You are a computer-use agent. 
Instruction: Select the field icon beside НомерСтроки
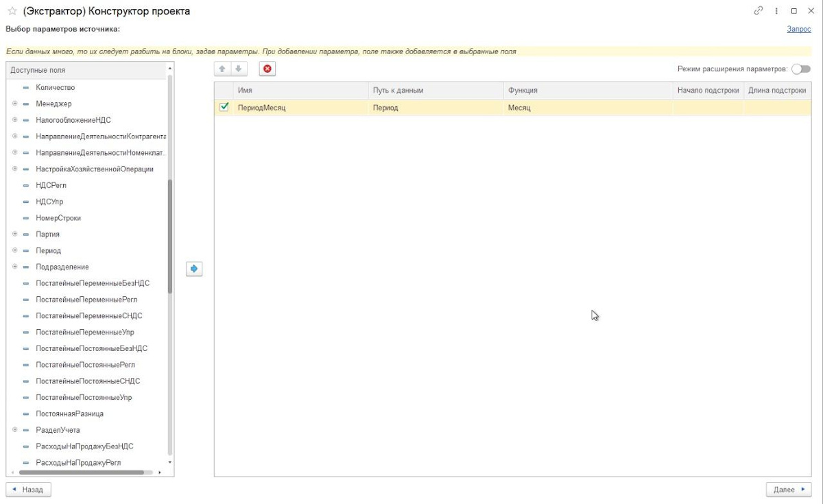[27, 218]
